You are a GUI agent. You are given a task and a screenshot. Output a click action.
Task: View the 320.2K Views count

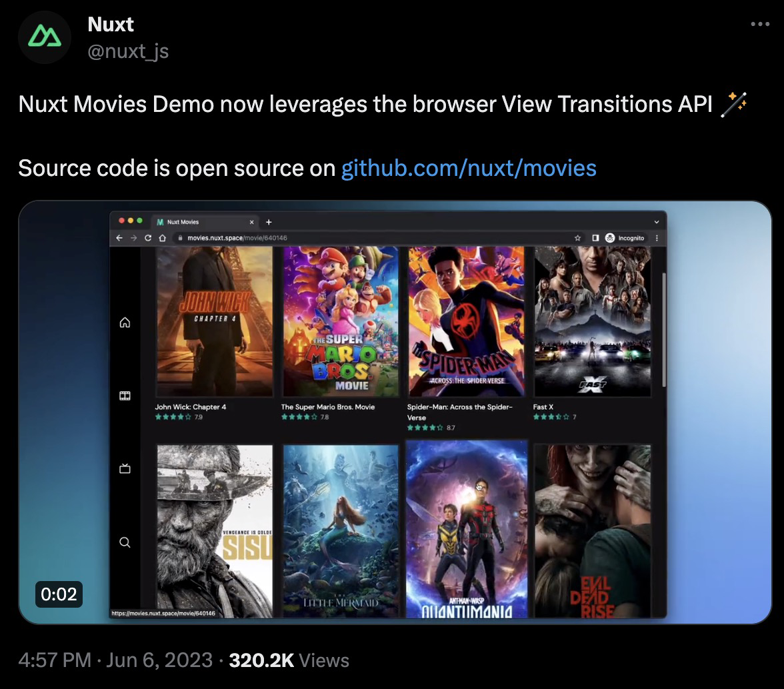pos(289,660)
